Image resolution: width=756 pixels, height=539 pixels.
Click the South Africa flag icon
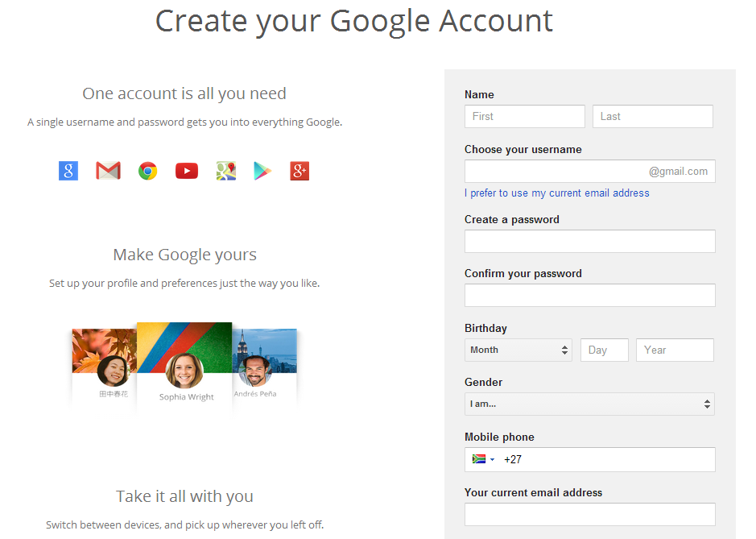tap(479, 459)
